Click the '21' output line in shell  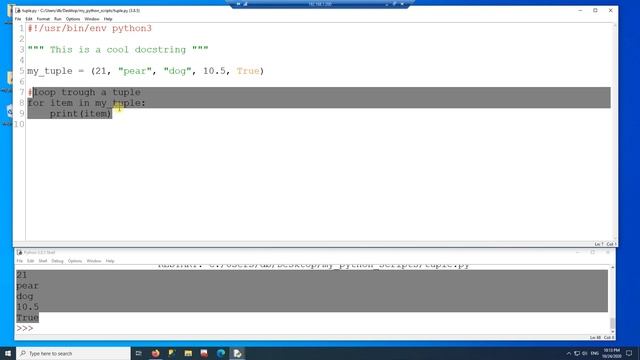22,275
